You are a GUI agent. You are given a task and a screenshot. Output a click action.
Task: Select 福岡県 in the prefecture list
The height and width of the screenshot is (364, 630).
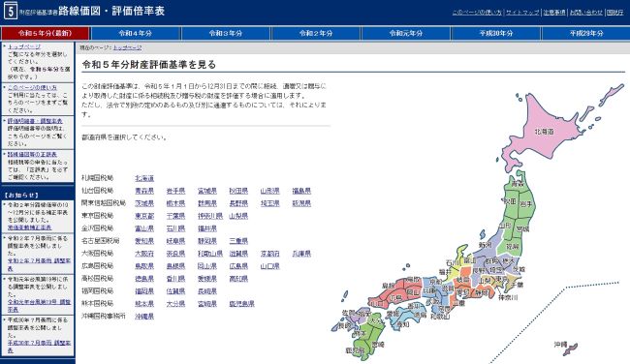[144, 291]
